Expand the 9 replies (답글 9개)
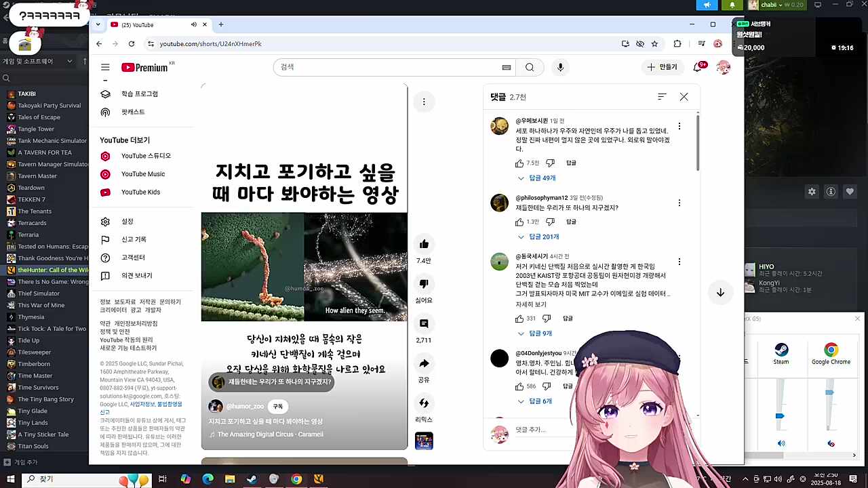Image resolution: width=868 pixels, height=488 pixels. click(535, 333)
